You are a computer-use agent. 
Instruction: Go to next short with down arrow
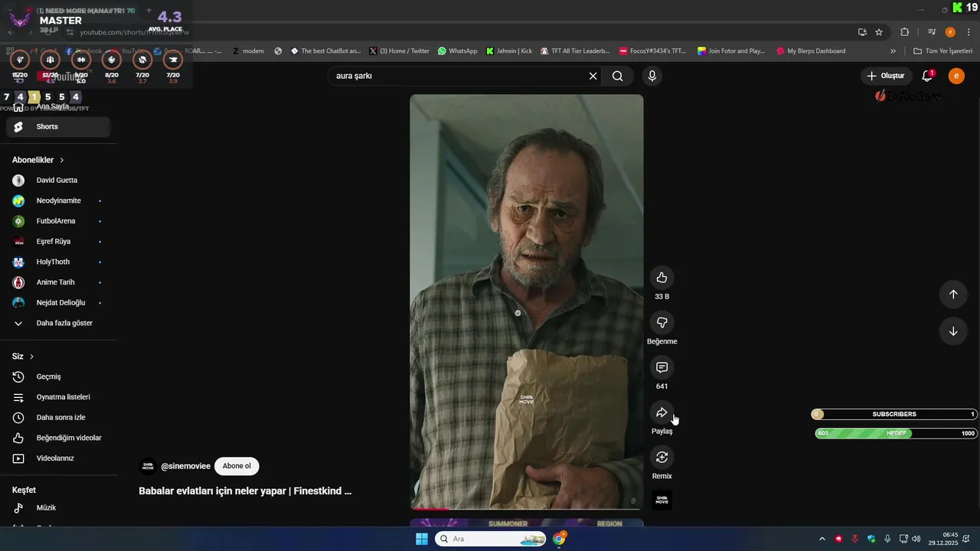click(953, 331)
